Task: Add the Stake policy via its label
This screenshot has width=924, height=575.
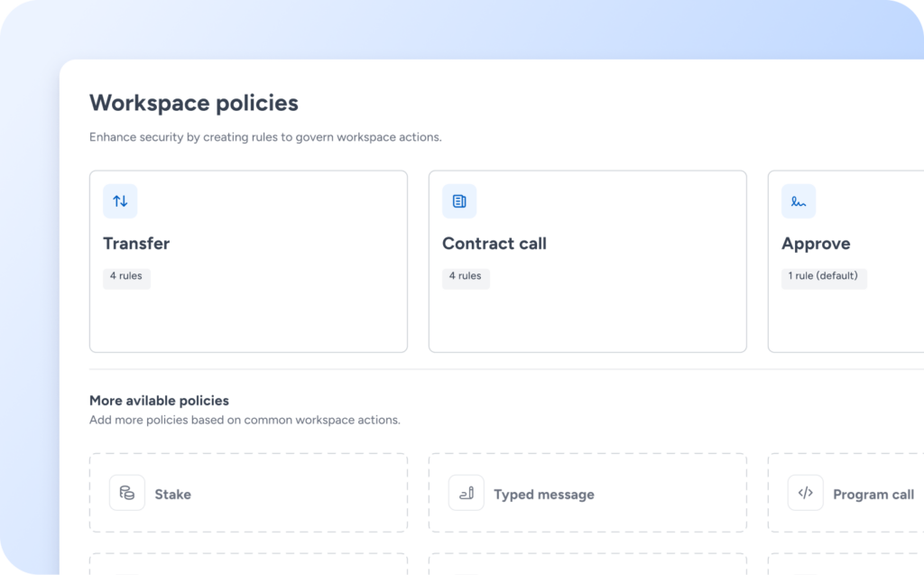Action: point(172,495)
